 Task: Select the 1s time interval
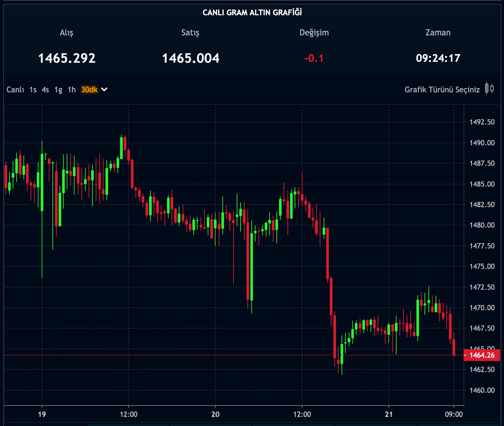(x=33, y=90)
